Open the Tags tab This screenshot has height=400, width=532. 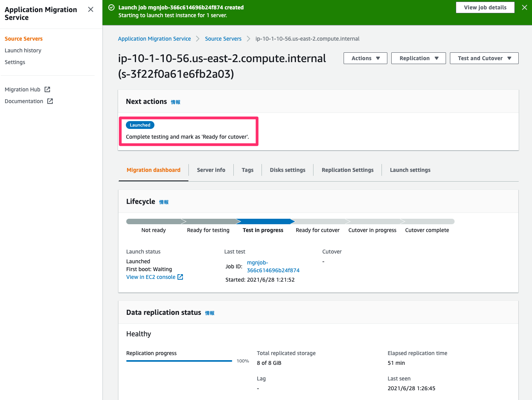click(x=247, y=170)
